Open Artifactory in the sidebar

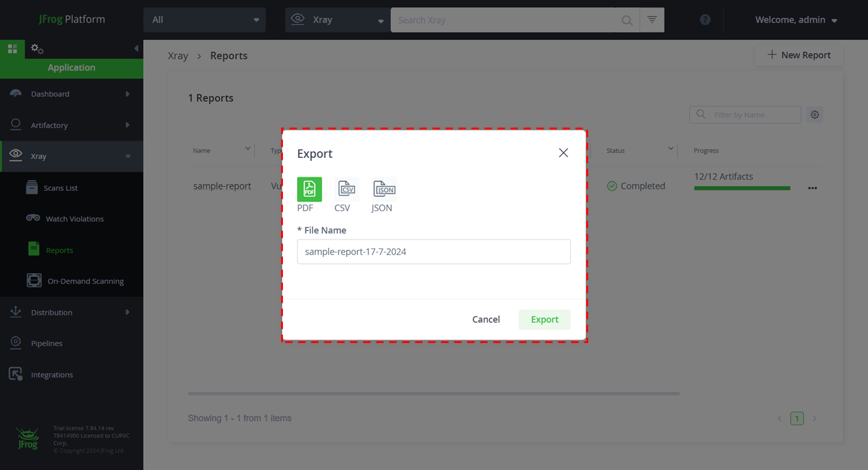(71, 125)
